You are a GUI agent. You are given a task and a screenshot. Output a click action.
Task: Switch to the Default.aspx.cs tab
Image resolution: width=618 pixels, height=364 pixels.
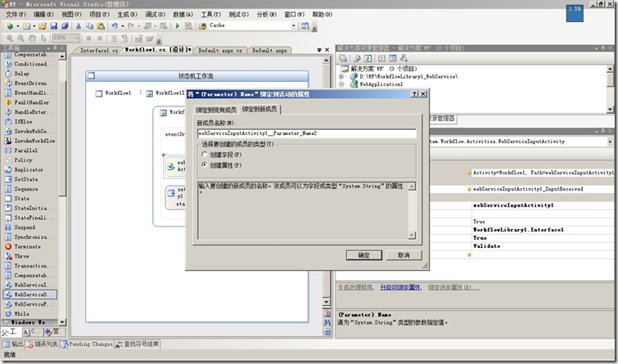click(x=220, y=51)
